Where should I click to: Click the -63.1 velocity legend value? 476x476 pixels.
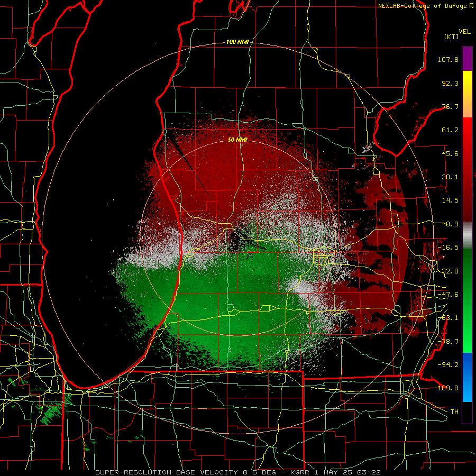pos(448,318)
